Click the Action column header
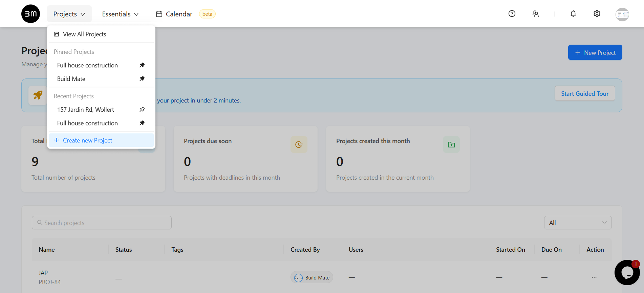 (595, 250)
